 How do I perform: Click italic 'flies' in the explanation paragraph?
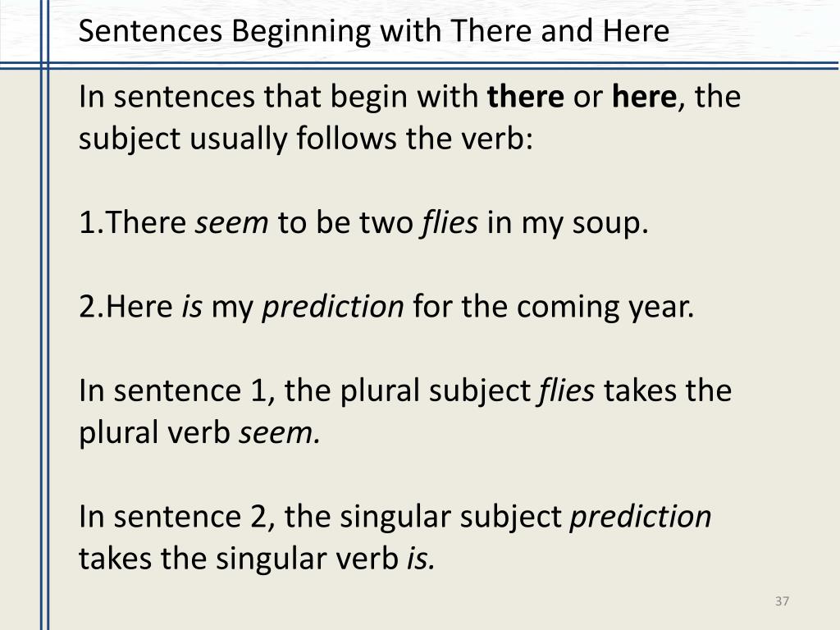click(566, 390)
